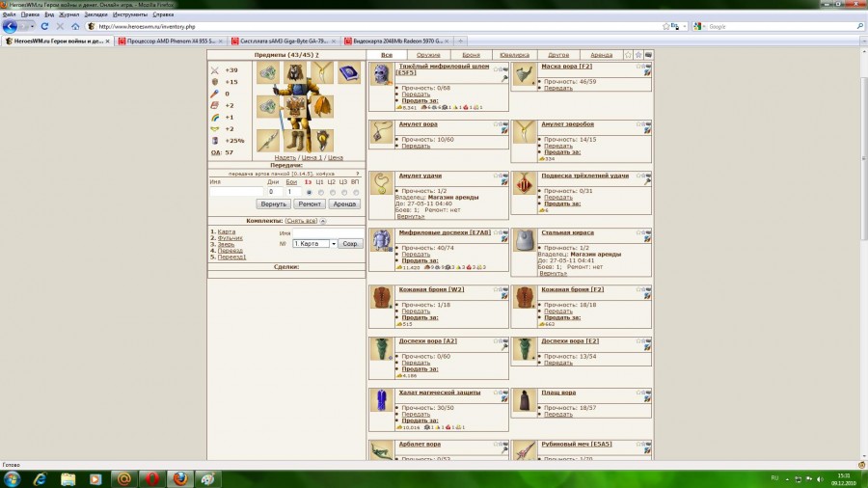
Task: Select the equipped lion helmet slot
Action: click(x=295, y=72)
